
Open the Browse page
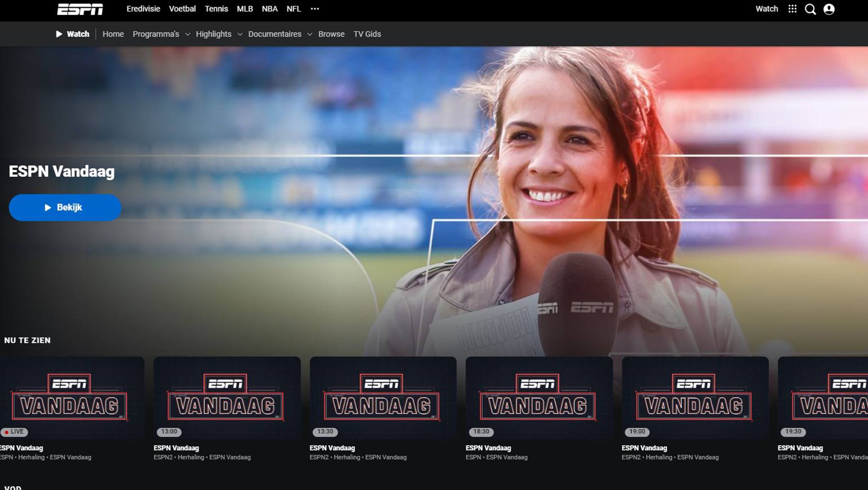(x=331, y=34)
